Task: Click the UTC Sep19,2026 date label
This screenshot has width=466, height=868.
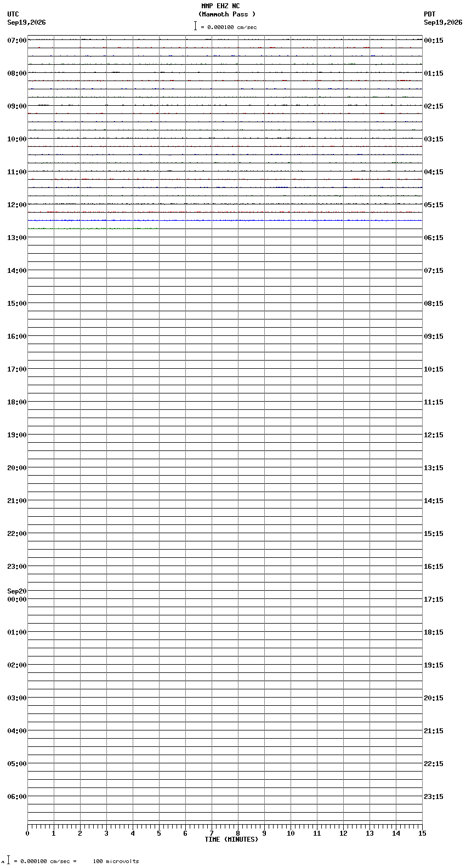Action: coord(26,22)
